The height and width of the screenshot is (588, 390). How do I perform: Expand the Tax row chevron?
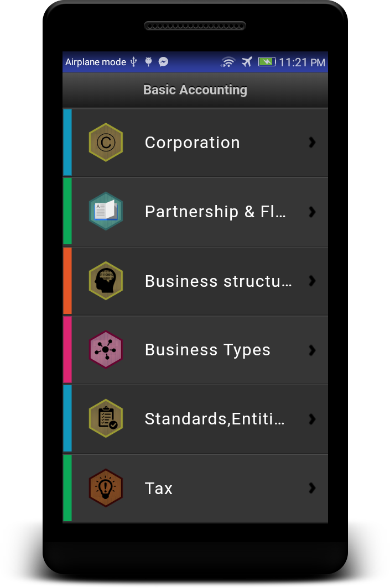pos(312,488)
